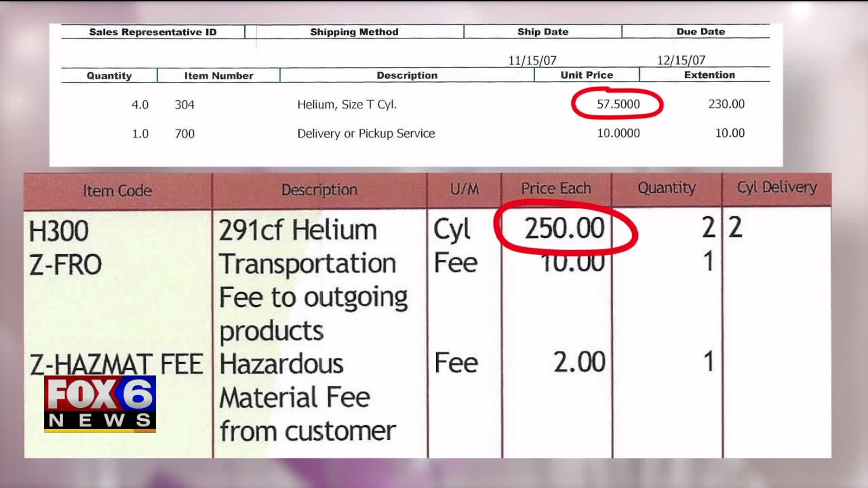Image resolution: width=868 pixels, height=488 pixels.
Task: Click the Unit Price column header
Action: 586,75
